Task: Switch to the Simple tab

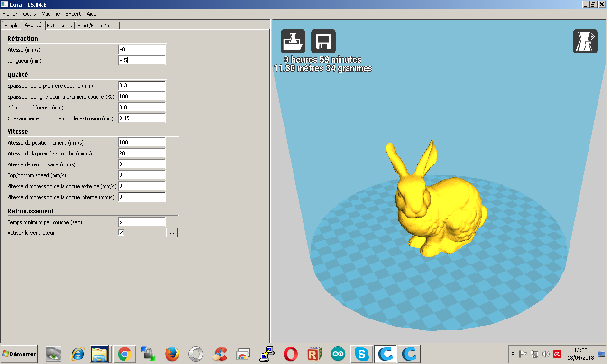Action: 11,26
